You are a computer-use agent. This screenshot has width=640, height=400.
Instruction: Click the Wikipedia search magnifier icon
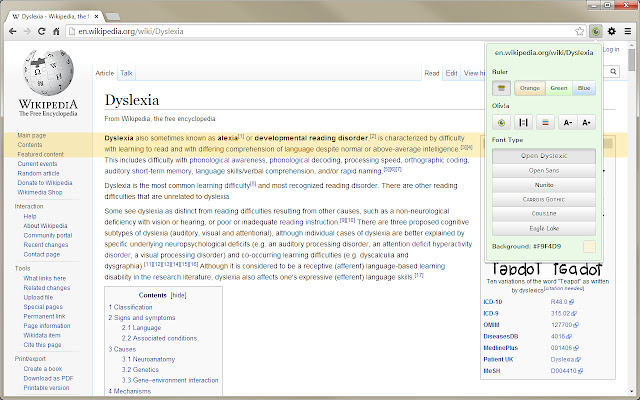613,71
